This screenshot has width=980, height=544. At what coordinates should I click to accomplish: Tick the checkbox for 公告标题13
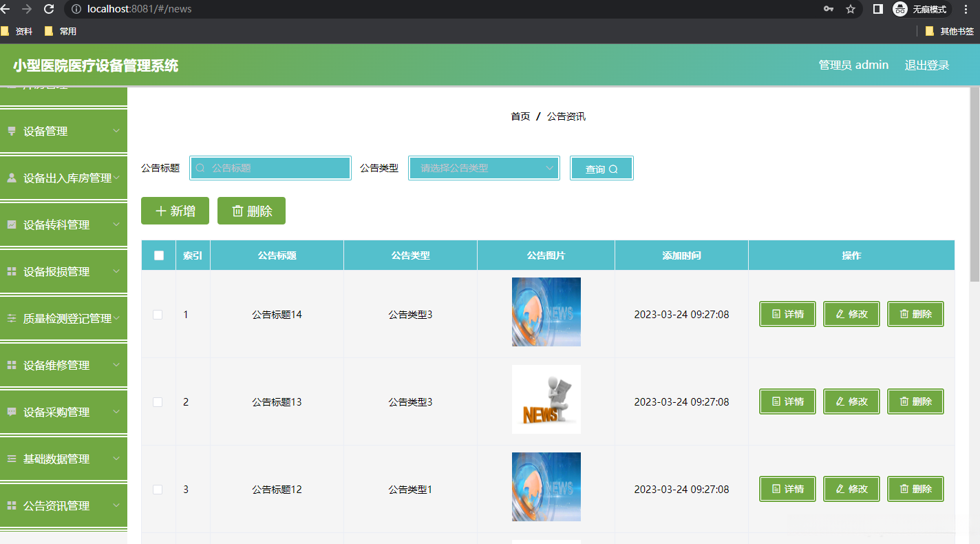click(x=158, y=401)
